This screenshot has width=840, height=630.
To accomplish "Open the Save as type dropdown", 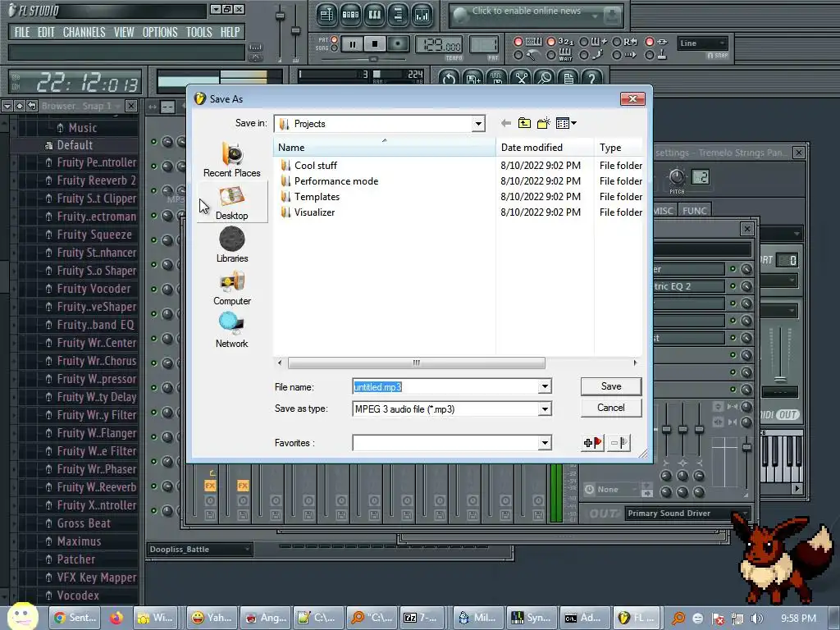I will pos(545,409).
